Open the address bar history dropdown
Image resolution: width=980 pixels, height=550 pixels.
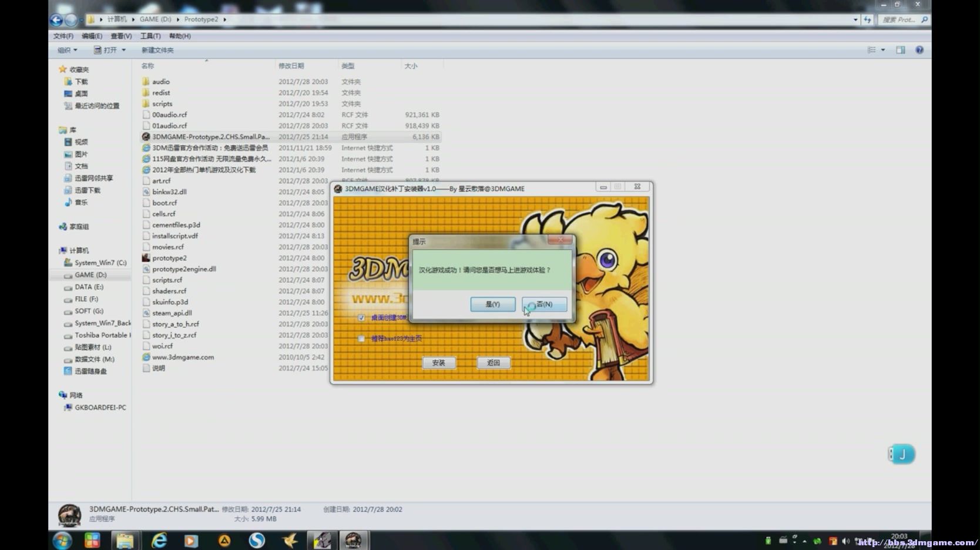(x=855, y=19)
